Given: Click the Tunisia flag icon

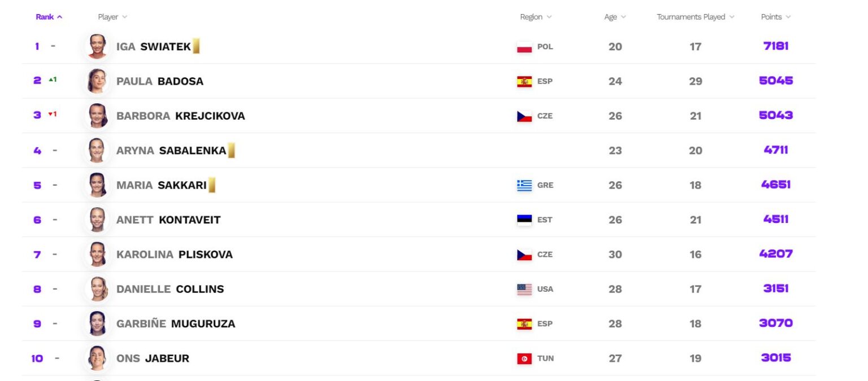Looking at the screenshot, I should pyautogui.click(x=524, y=358).
